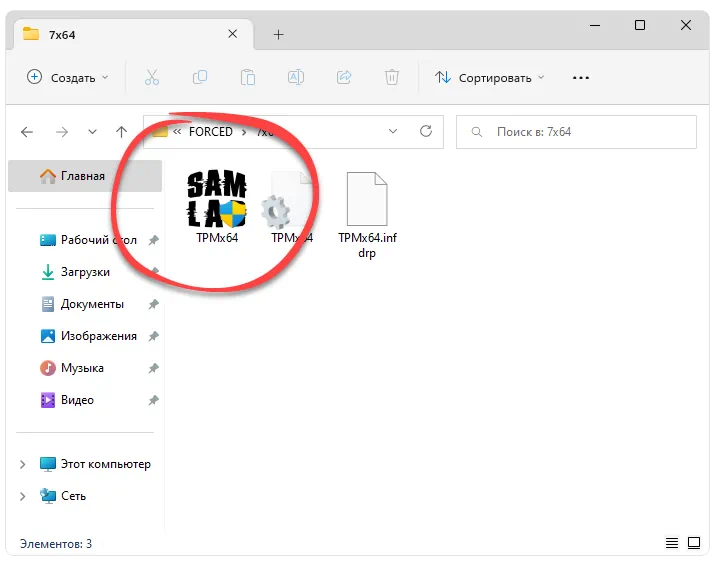Click the Rename icon in toolbar
Screen dimensions: 717x561
(x=296, y=77)
